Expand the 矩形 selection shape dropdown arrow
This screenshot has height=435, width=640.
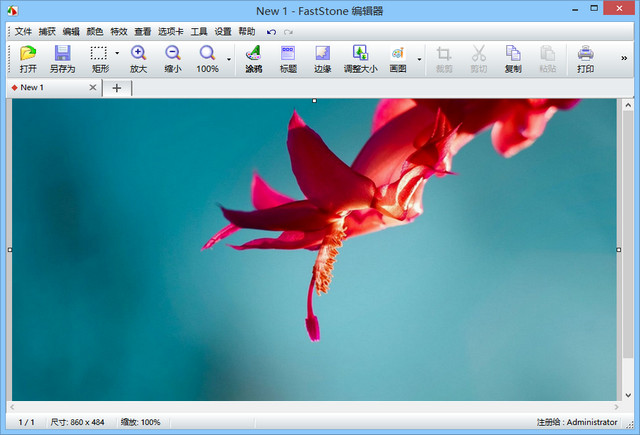coord(117,53)
